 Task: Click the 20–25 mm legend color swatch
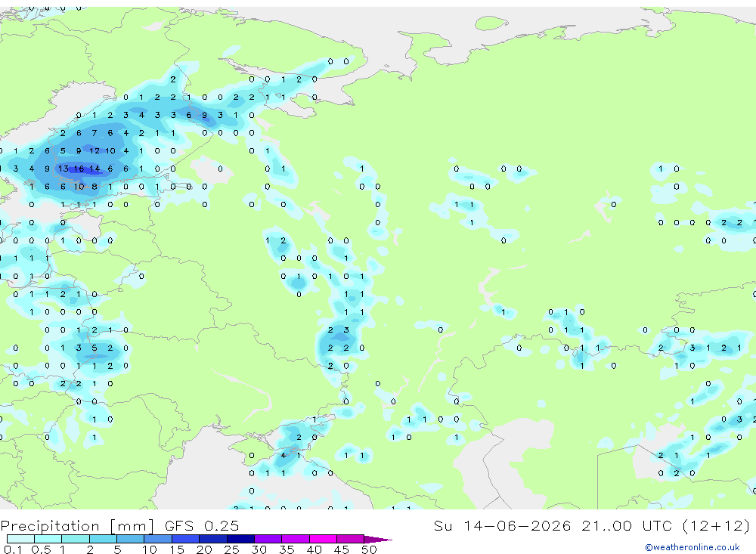[x=213, y=539]
